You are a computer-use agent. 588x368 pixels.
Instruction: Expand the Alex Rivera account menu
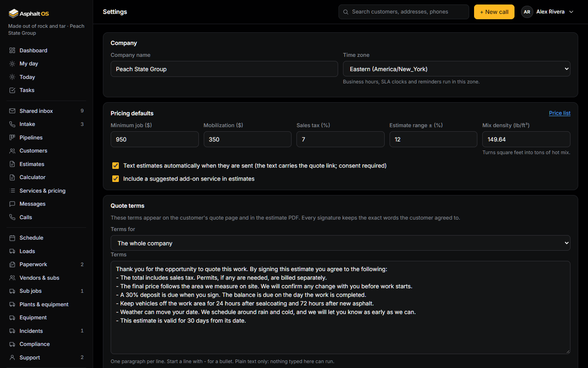pos(548,12)
